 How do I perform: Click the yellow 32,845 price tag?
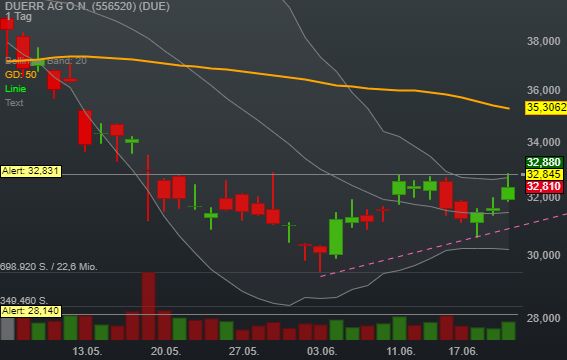pos(544,175)
